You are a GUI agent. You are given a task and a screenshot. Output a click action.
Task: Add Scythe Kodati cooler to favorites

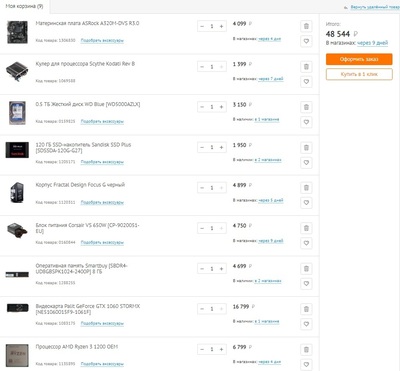306,82
